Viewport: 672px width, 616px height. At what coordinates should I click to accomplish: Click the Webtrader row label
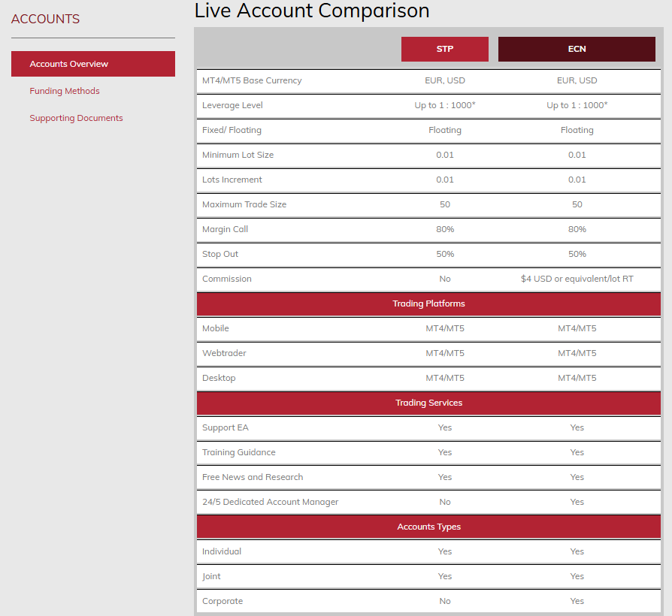click(224, 353)
